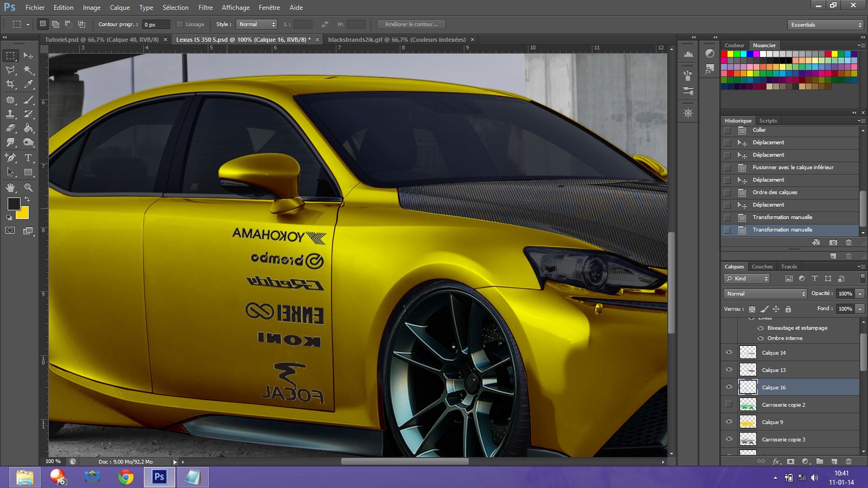
Task: Hide the Calque 14 layer
Action: [x=729, y=352]
